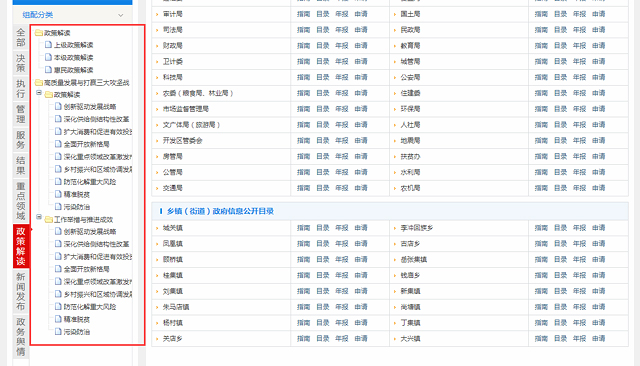
Task: Click the document icon beside 上级政策解读
Action: (x=49, y=44)
